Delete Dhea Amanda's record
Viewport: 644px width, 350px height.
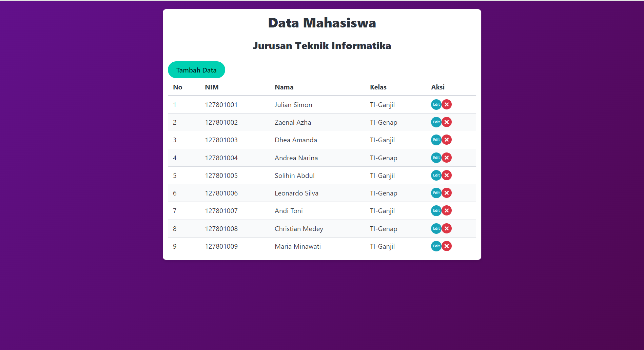click(x=447, y=140)
